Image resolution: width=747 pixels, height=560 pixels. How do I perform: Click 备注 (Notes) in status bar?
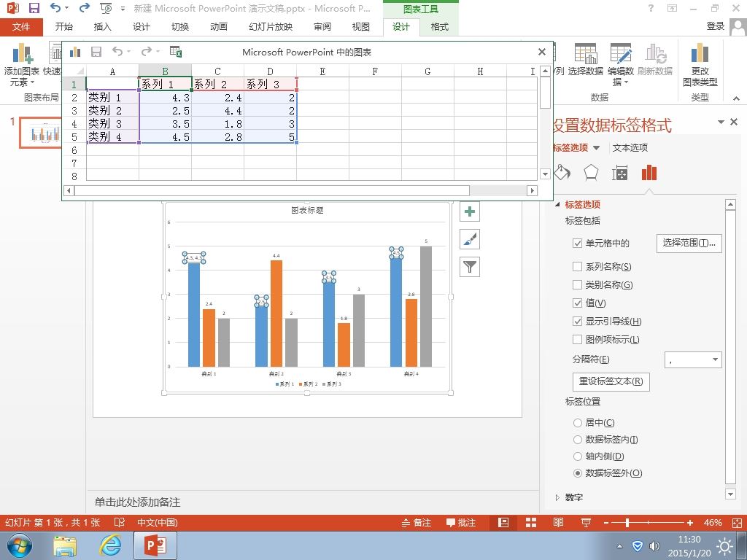coord(417,522)
